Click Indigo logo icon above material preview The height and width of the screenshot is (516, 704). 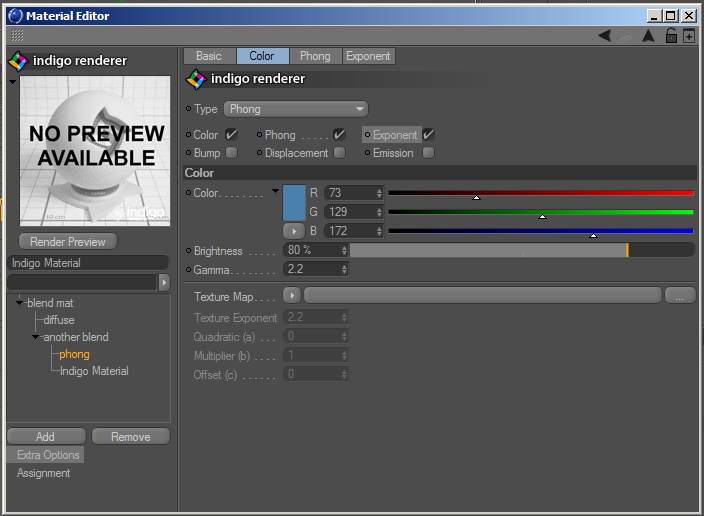coord(18,61)
